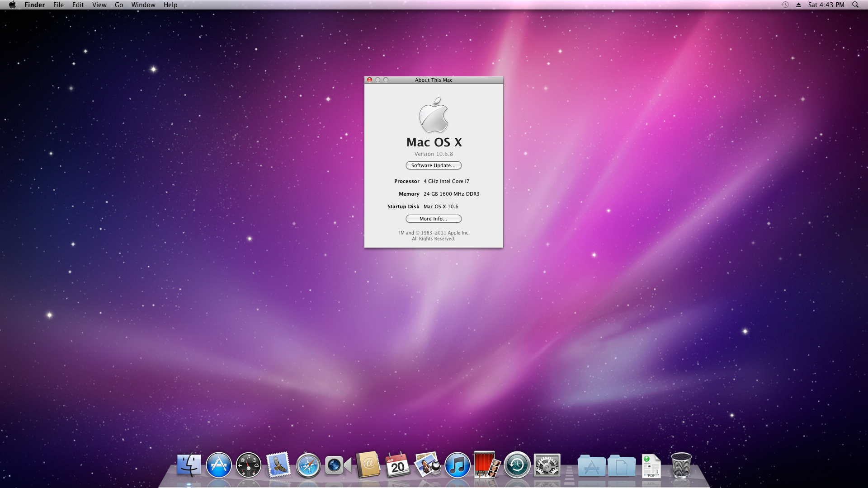Open the Go menu
The height and width of the screenshot is (488, 868).
pyautogui.click(x=119, y=5)
